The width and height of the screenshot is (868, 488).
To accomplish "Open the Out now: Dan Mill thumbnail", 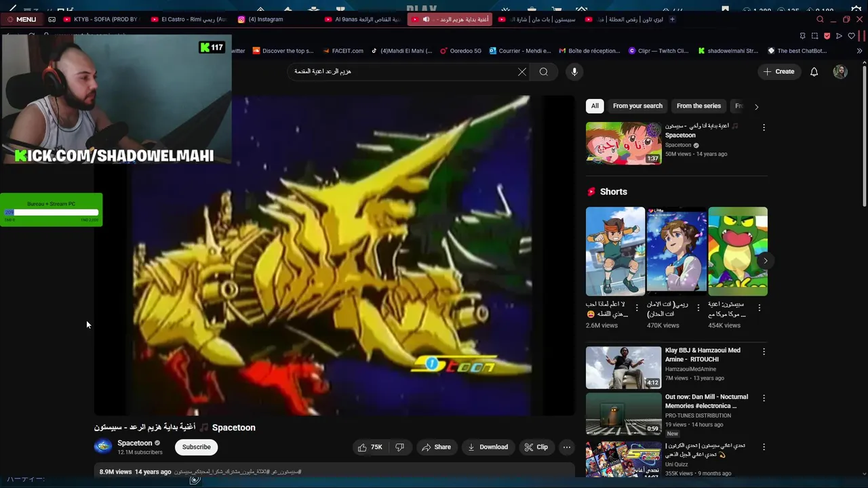I will (623, 413).
